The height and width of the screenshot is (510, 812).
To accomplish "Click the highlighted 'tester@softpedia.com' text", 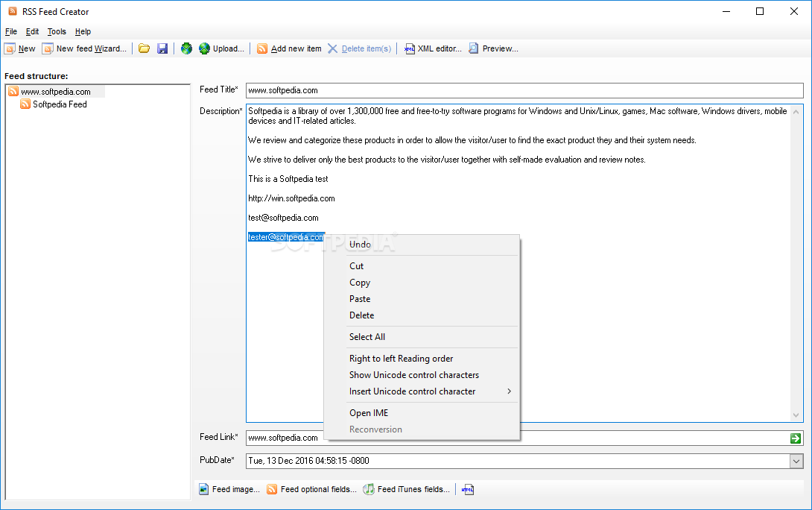I will (x=286, y=237).
